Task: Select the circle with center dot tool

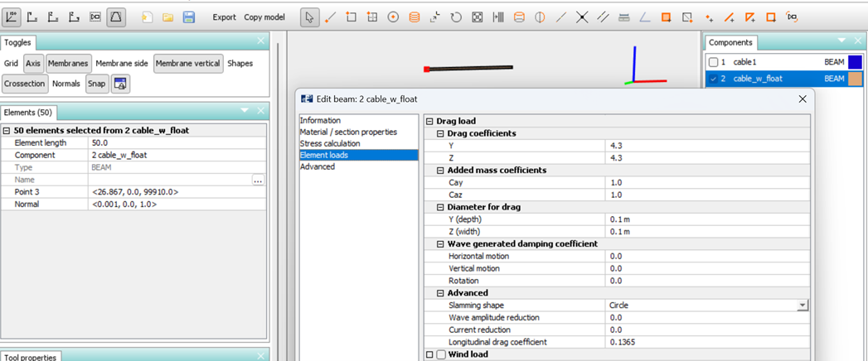Action: coord(393,17)
